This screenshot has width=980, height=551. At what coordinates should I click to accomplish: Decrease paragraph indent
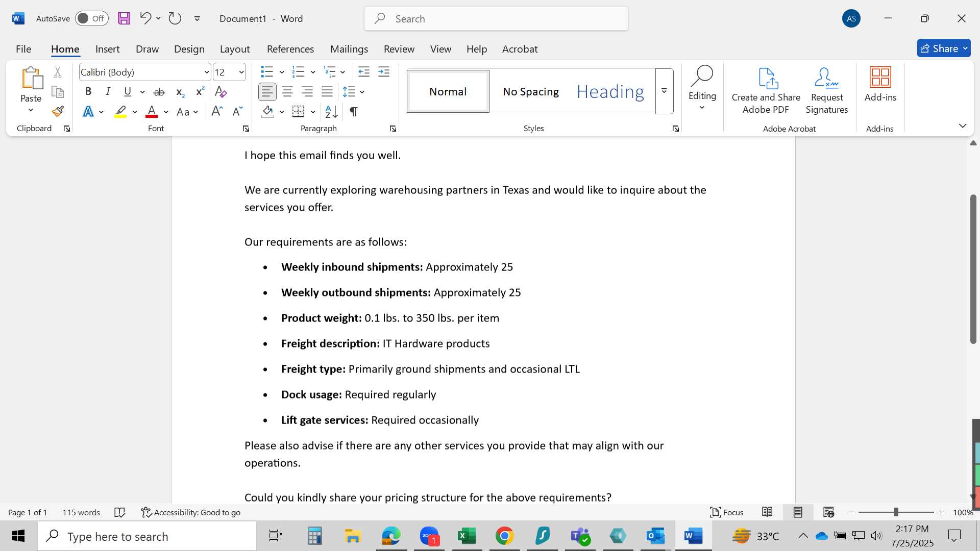coord(364,72)
